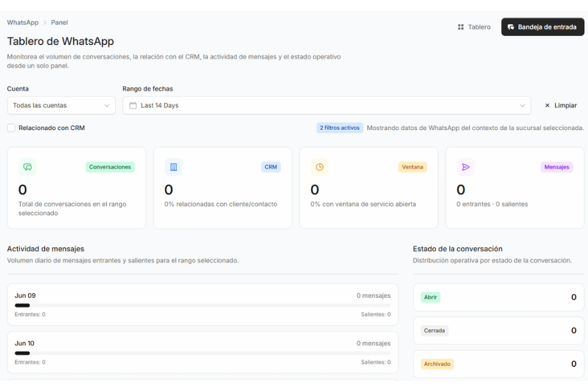Click '0 mensajes' in Jun 10 row
Viewport: 588px width, 392px height.
(374, 343)
